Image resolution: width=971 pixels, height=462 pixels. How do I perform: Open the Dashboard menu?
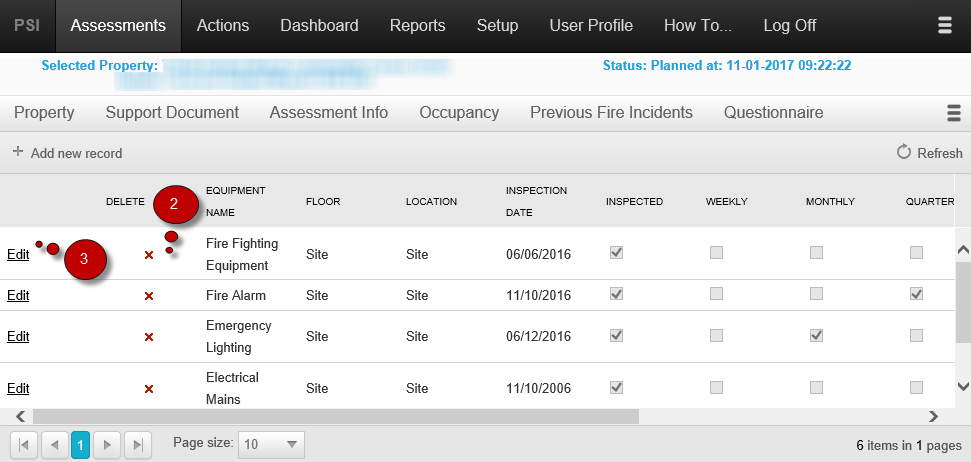coord(320,26)
